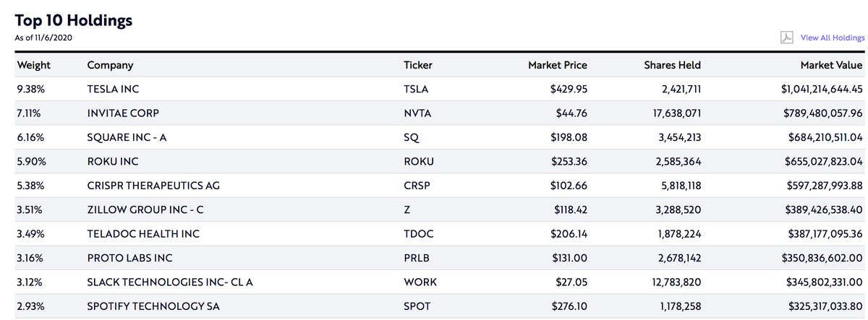Select the Ticker column header

pos(418,65)
